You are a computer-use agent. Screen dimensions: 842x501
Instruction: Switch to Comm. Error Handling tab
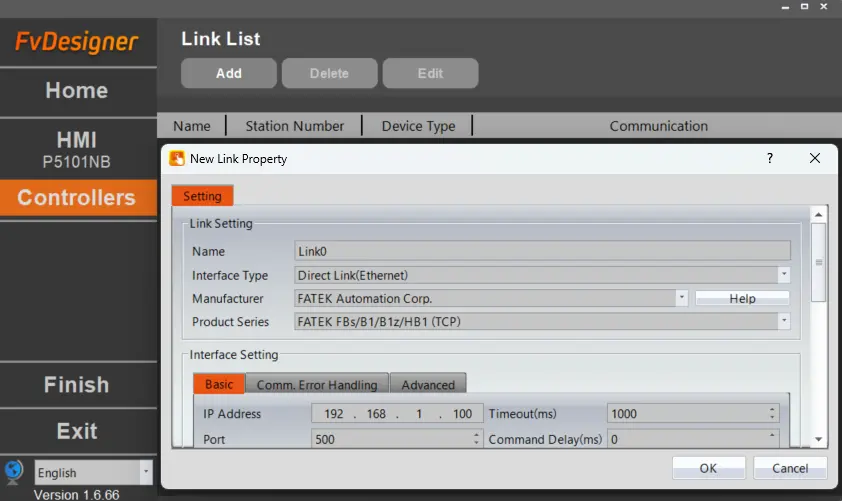point(317,385)
